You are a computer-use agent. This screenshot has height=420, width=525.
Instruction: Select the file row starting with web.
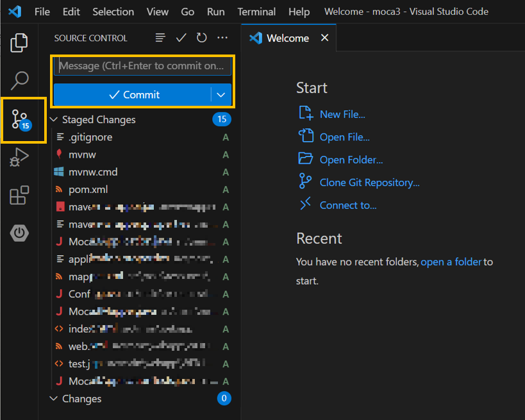click(142, 346)
